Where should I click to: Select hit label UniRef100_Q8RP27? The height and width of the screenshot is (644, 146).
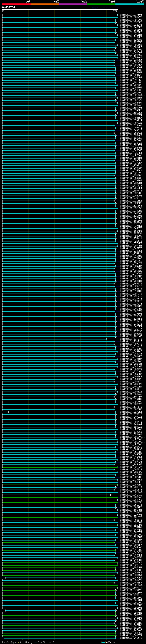131,384
